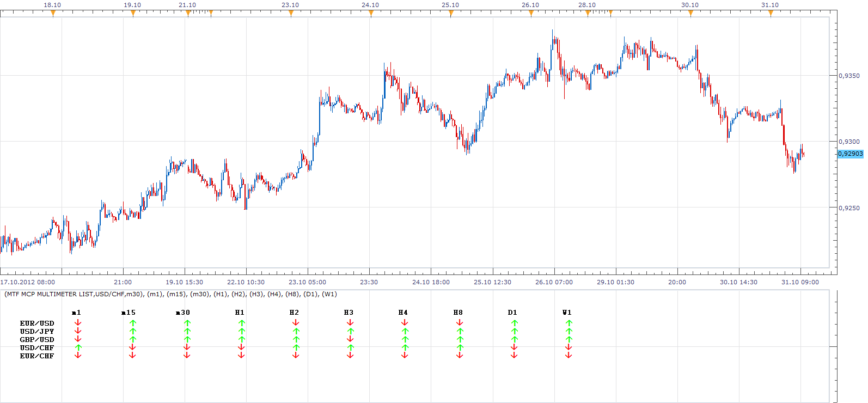868x403 pixels.
Task: Click the current price tag 0,92903
Action: click(851, 154)
